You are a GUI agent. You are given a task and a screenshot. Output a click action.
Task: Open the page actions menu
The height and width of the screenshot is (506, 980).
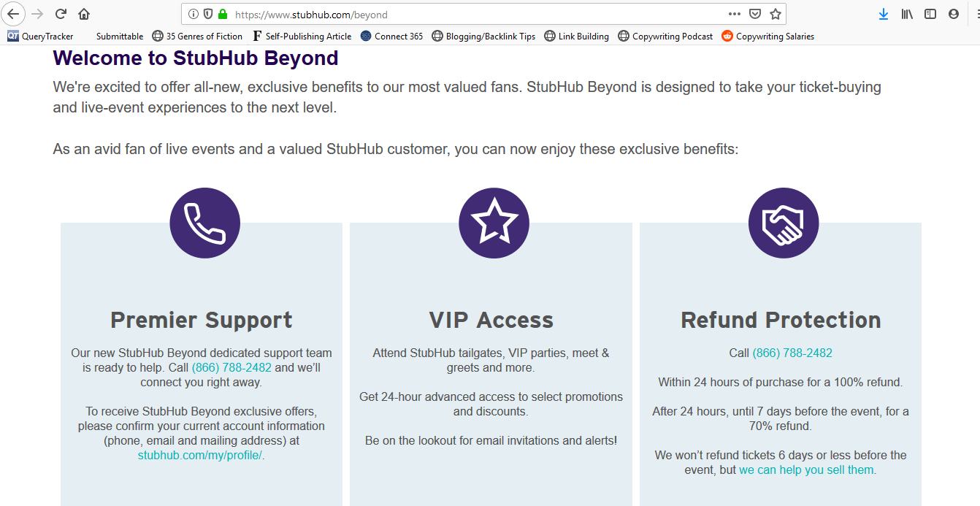point(735,14)
